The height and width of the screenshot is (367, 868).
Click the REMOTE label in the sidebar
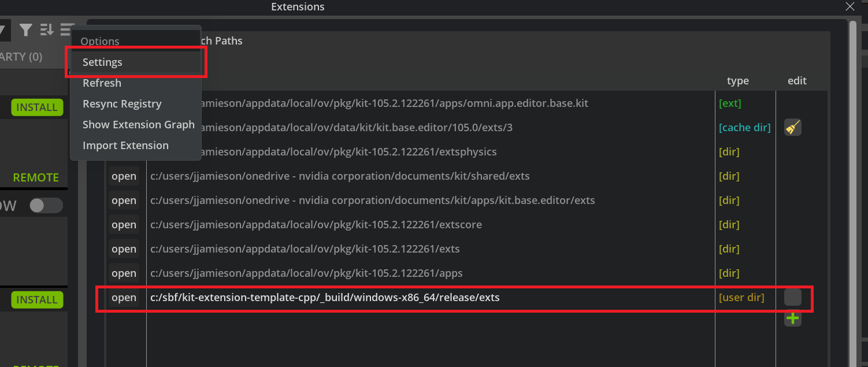click(37, 177)
